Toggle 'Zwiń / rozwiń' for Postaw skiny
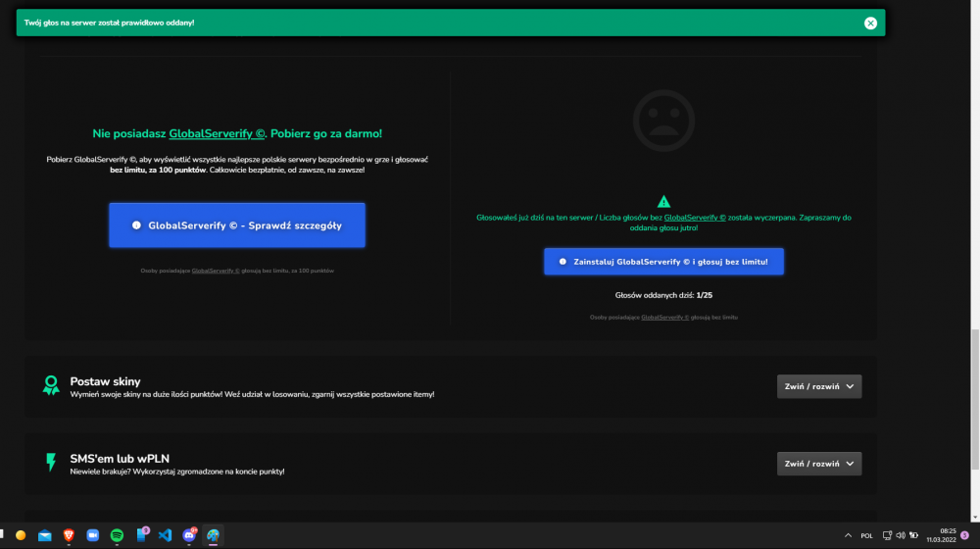The height and width of the screenshot is (549, 980). pyautogui.click(x=818, y=386)
